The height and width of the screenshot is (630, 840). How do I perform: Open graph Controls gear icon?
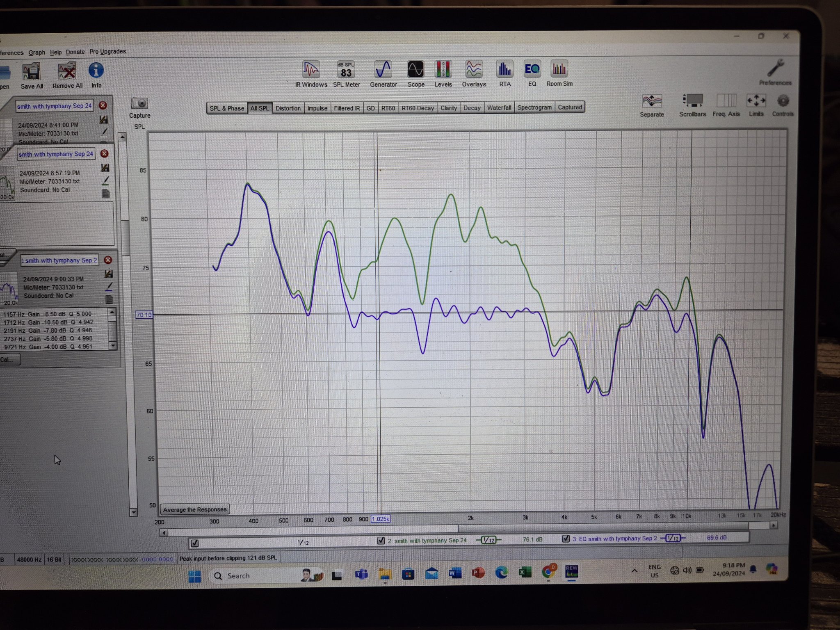pyautogui.click(x=783, y=105)
